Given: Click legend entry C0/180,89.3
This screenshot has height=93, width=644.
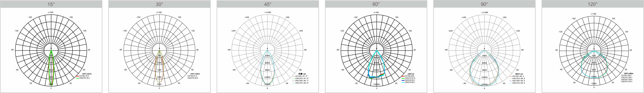Looking at the screenshot, I should [518, 76].
